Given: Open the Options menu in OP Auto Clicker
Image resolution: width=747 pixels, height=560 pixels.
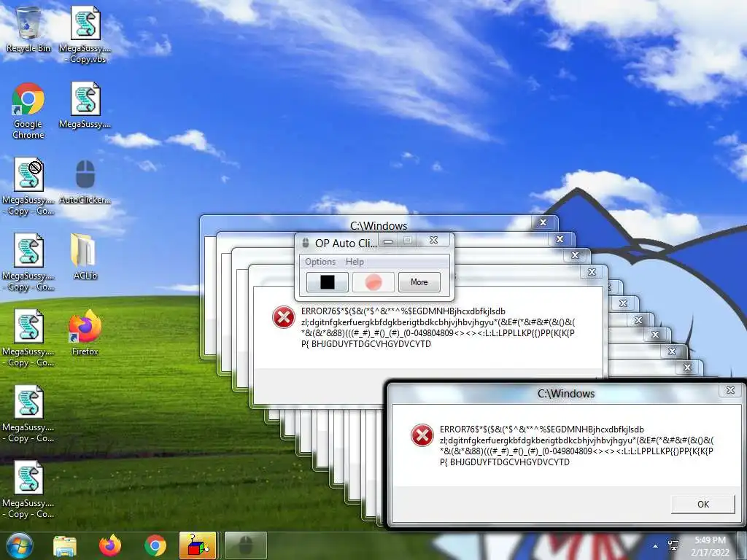Looking at the screenshot, I should 320,262.
